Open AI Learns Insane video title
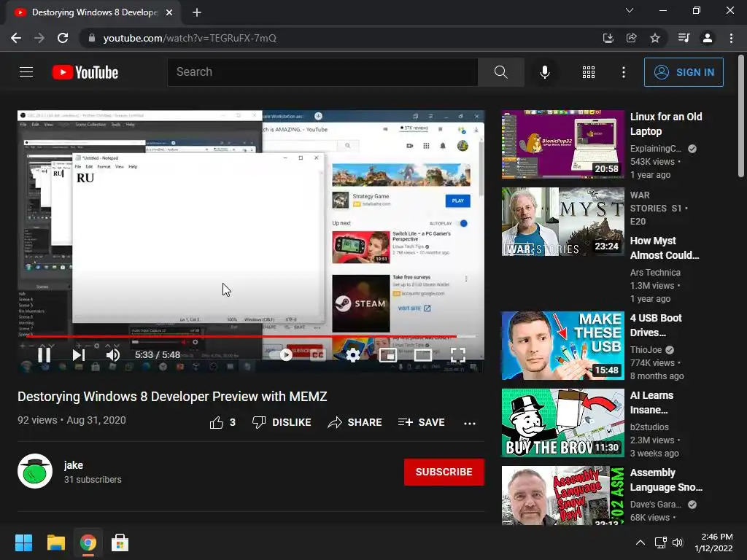The image size is (747, 560). coord(651,402)
